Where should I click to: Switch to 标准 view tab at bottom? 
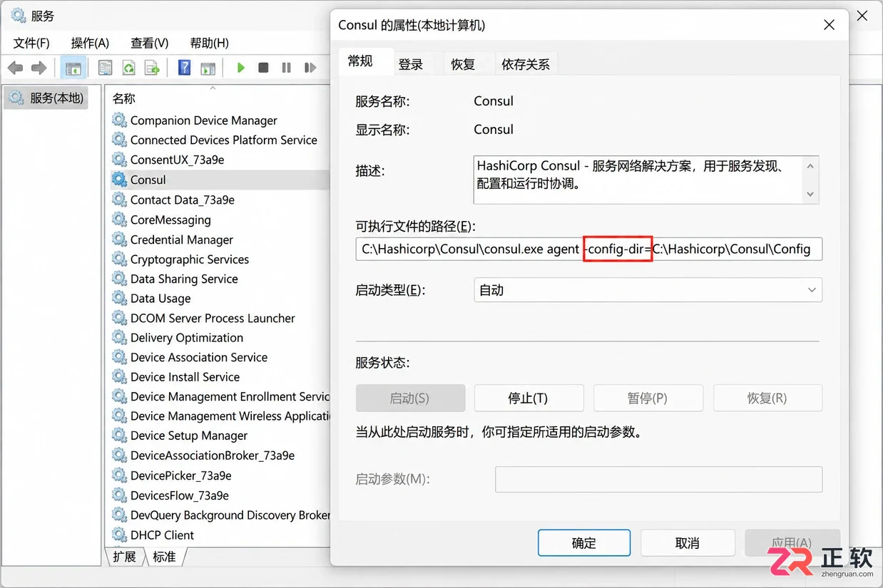click(164, 557)
